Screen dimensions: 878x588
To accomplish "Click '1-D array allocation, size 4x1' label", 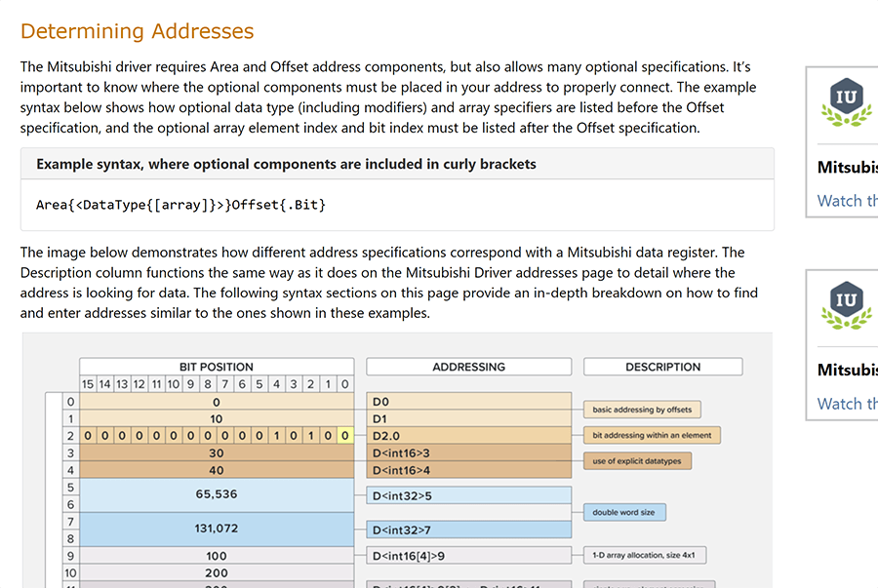I will coord(645,555).
